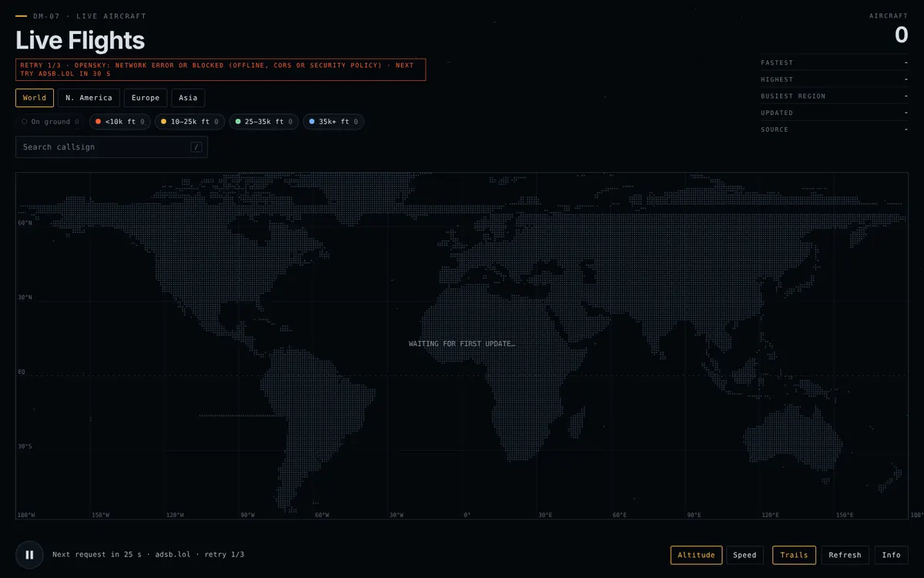924x578 pixels.
Task: Toggle On ground altitude filter
Action: point(50,122)
